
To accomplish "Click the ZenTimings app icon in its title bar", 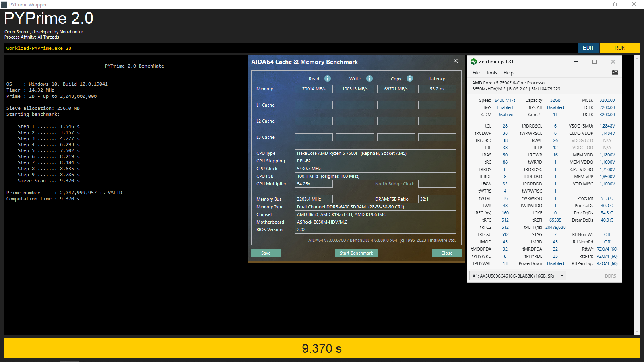I will [474, 62].
